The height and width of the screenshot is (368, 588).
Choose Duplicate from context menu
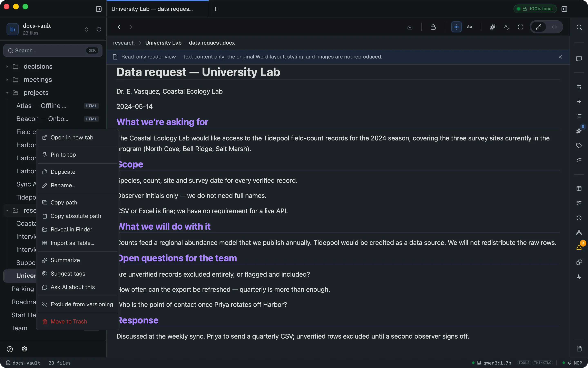78,172
